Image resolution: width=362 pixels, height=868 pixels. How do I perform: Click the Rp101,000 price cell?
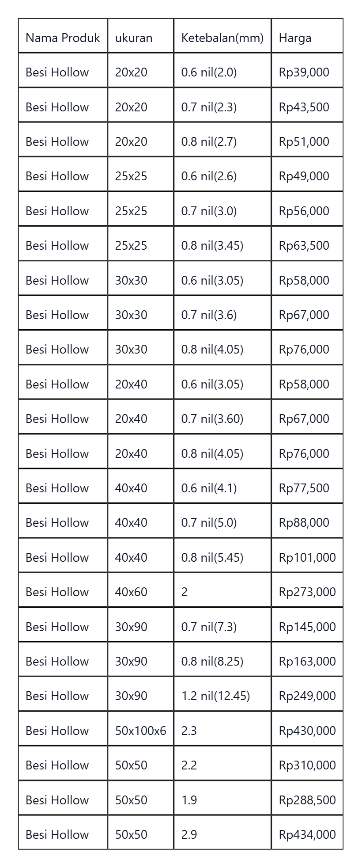[x=307, y=556]
